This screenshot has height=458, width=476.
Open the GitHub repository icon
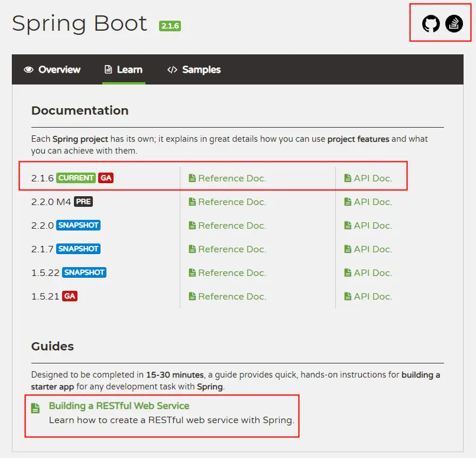coord(431,24)
